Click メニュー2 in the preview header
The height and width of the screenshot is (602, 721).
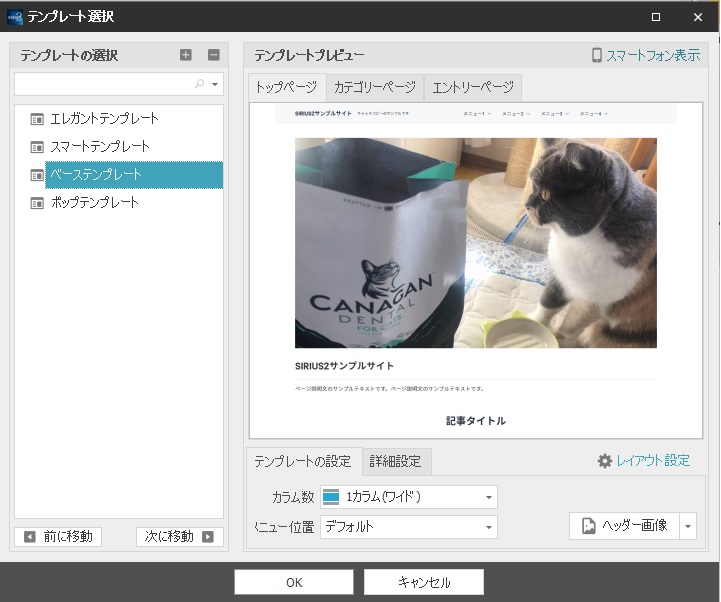tap(516, 114)
